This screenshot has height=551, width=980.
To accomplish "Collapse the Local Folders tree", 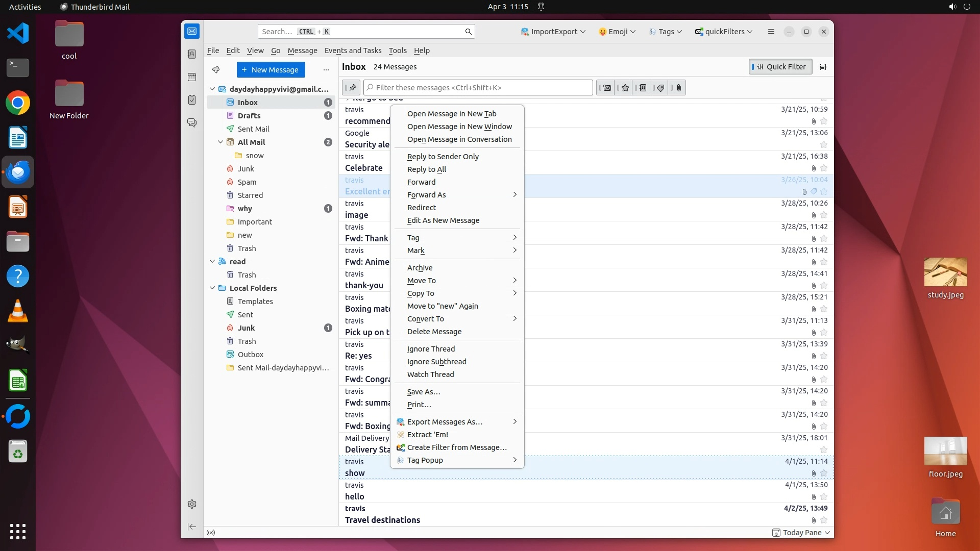I will [x=212, y=288].
